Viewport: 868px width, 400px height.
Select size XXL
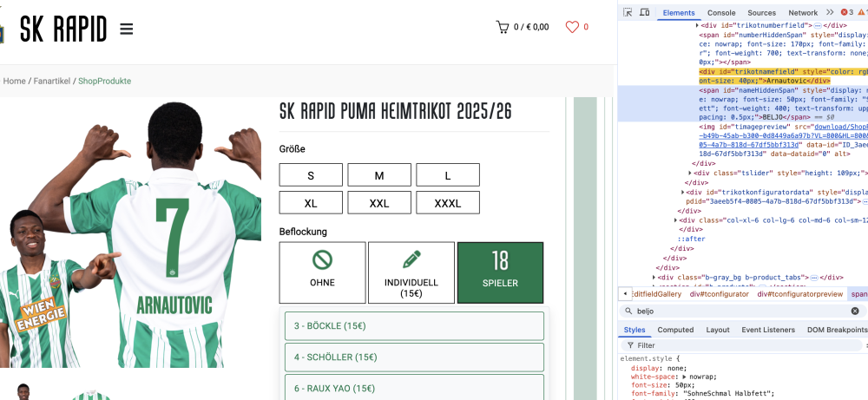point(379,203)
